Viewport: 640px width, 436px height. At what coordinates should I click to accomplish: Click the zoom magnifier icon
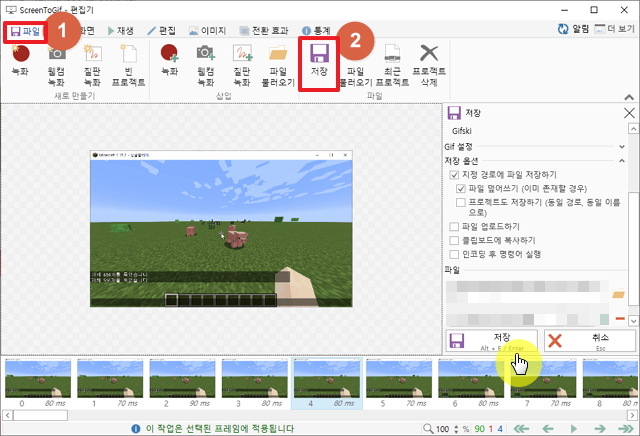(x=428, y=429)
